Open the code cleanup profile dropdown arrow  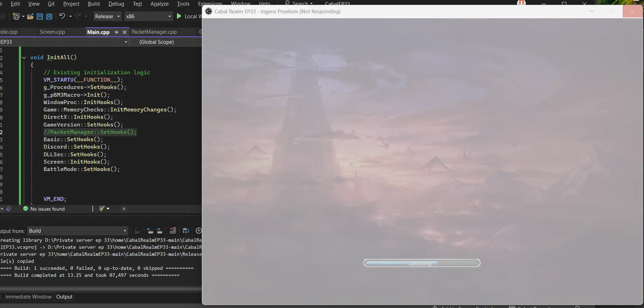(108, 208)
